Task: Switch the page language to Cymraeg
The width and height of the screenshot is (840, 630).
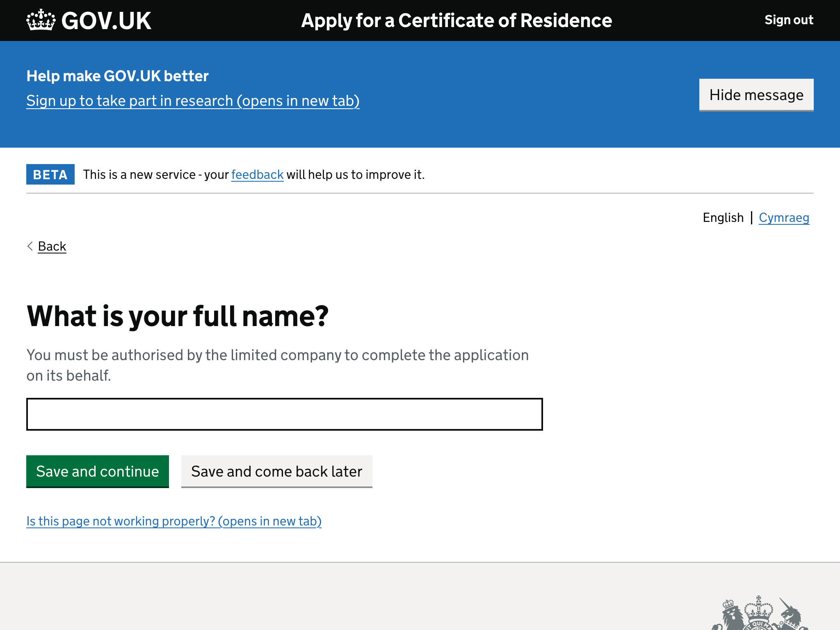Action: [784, 217]
